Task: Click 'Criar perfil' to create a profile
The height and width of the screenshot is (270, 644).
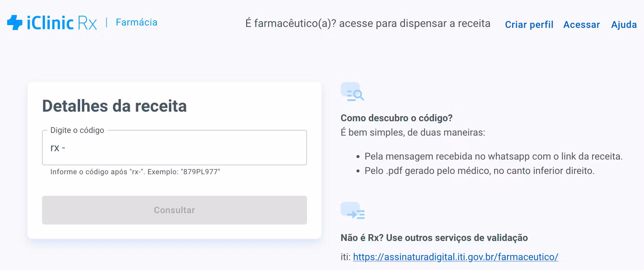Action: click(x=529, y=25)
